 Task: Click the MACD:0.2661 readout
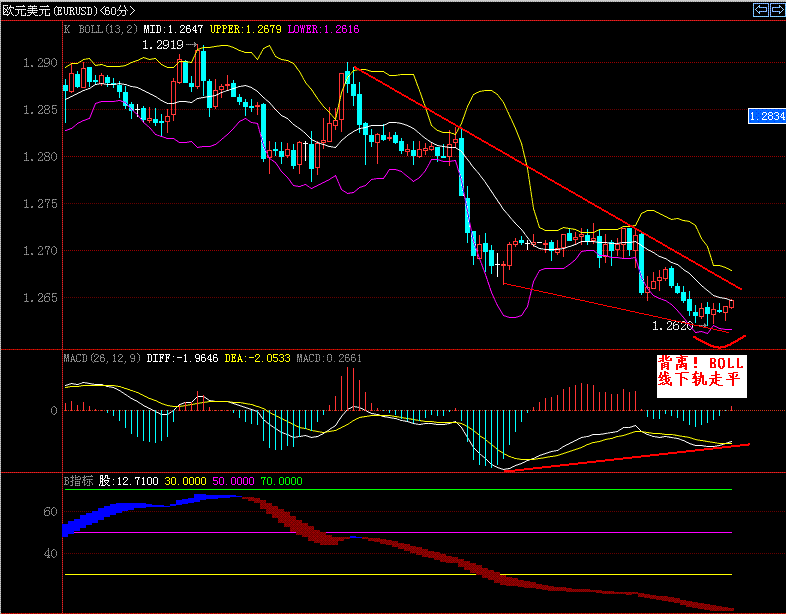coord(314,357)
